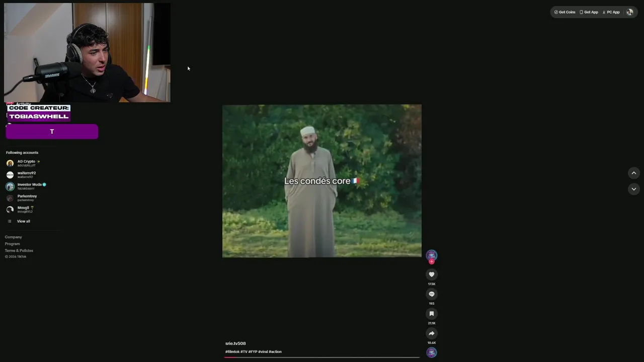Click the streamer webcam overlay

(x=87, y=52)
